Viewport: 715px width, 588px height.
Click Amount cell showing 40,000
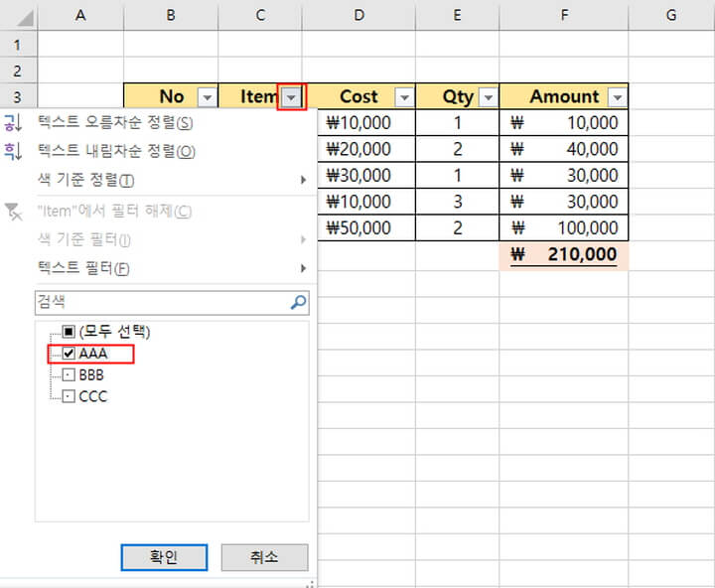564,149
